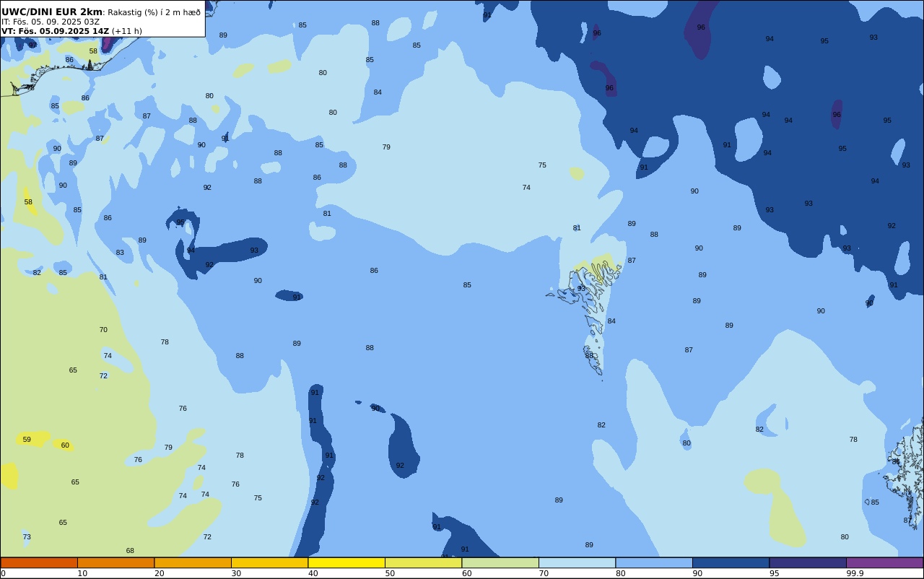The image size is (924, 579).
Task: Click the legend tick label '0'
Action: [3, 573]
